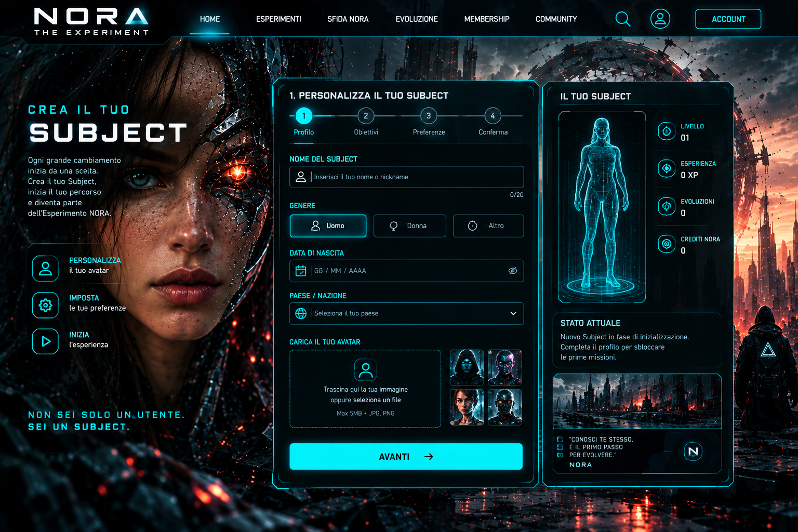Click the city skyline image in subject panel
Viewport: 798px width, 532px height.
[637, 401]
